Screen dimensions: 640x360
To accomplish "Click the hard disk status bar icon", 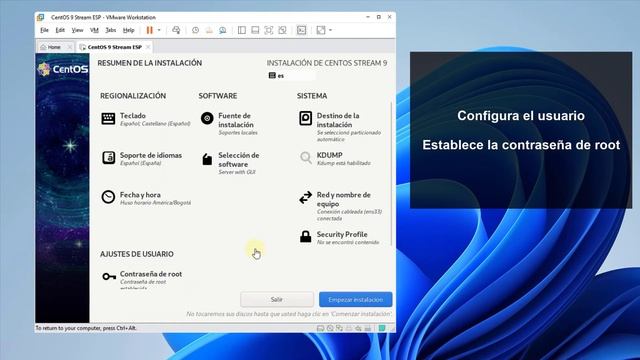I will click(x=320, y=328).
